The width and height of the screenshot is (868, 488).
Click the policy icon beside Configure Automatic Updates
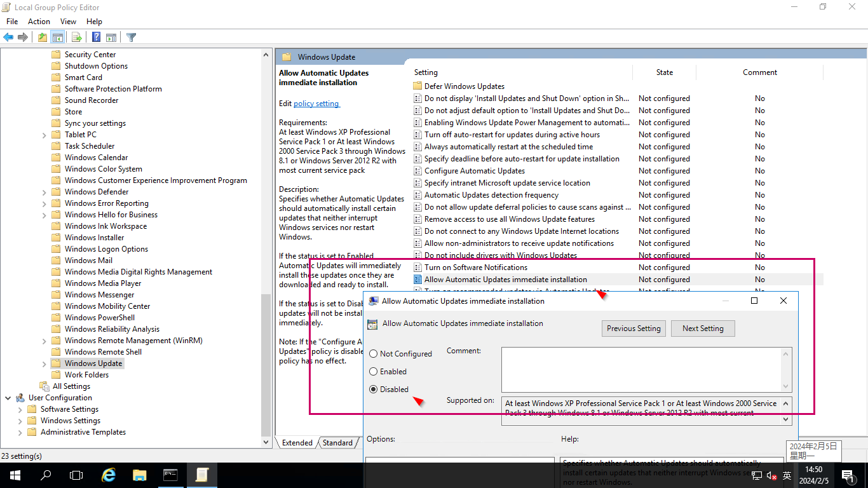point(417,171)
